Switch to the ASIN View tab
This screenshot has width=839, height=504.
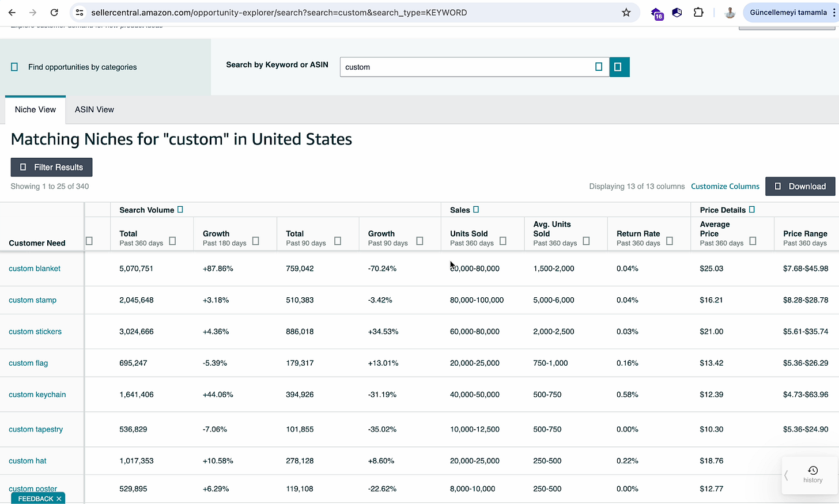point(95,109)
